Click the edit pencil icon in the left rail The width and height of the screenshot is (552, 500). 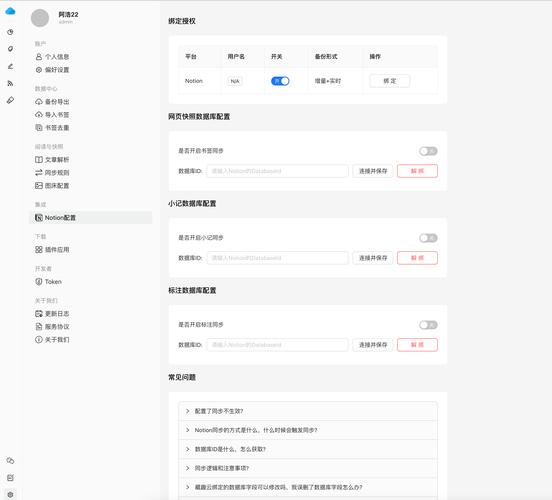click(10, 66)
